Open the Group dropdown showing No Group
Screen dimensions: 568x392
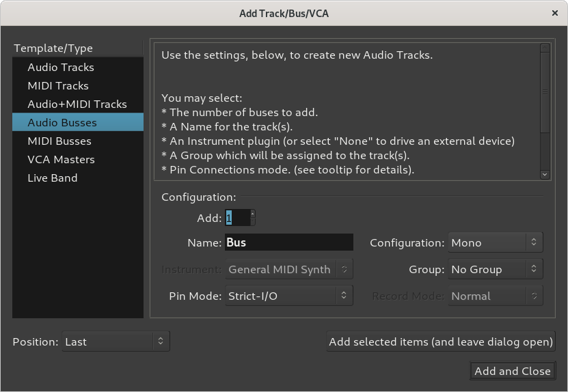496,270
